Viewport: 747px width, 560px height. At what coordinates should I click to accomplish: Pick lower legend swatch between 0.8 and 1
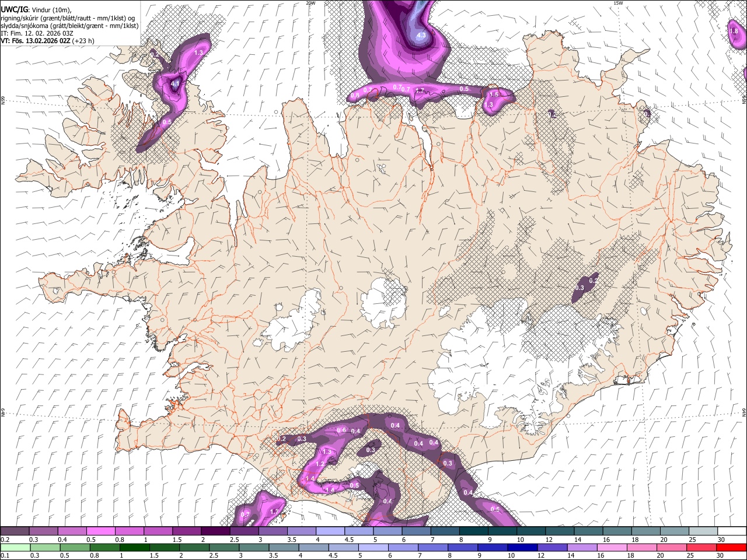point(104,547)
